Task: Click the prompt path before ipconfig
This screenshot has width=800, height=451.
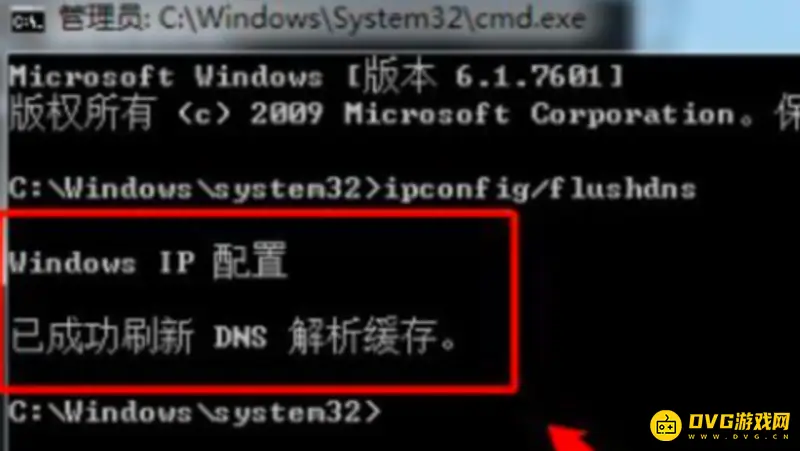Action: (194, 188)
